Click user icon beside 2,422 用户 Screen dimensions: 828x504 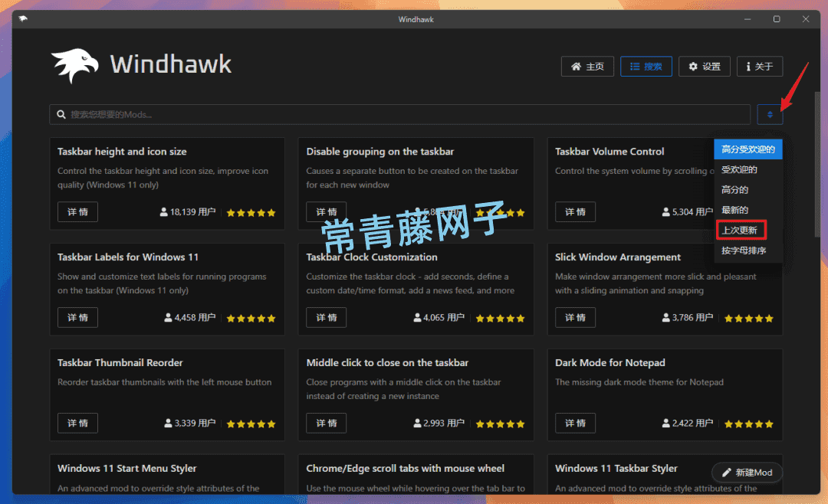pyautogui.click(x=666, y=423)
